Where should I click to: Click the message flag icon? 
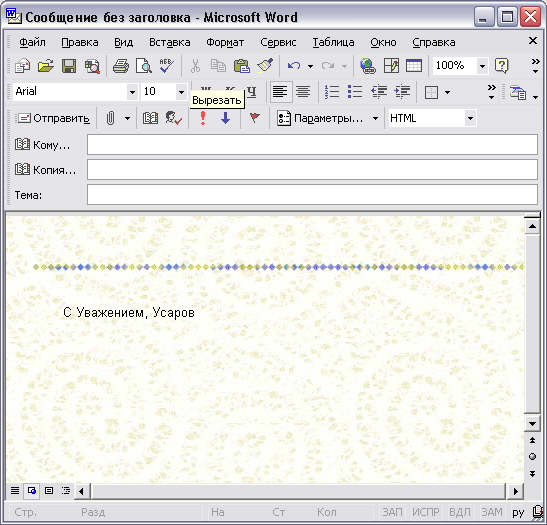click(x=255, y=118)
